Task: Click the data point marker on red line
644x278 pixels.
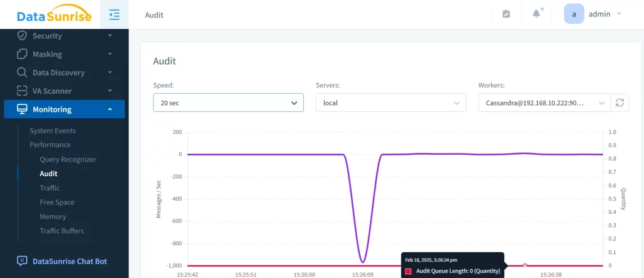Action: 525,265
